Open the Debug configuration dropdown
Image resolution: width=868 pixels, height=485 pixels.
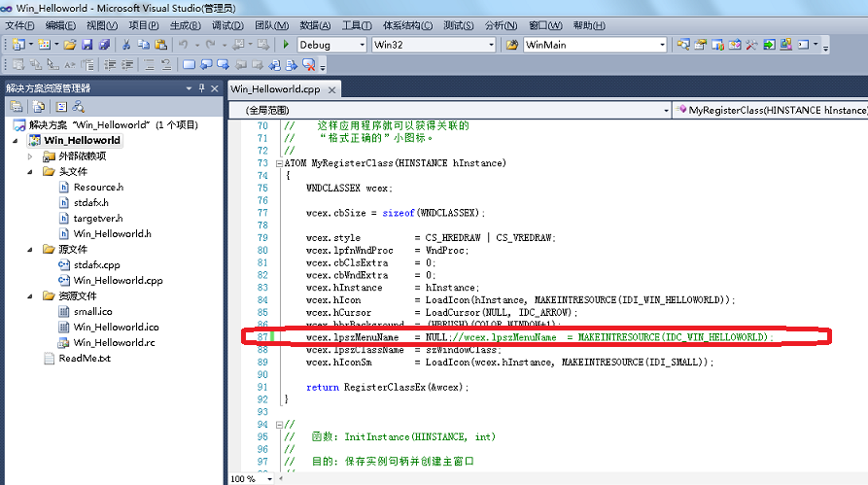pyautogui.click(x=362, y=45)
